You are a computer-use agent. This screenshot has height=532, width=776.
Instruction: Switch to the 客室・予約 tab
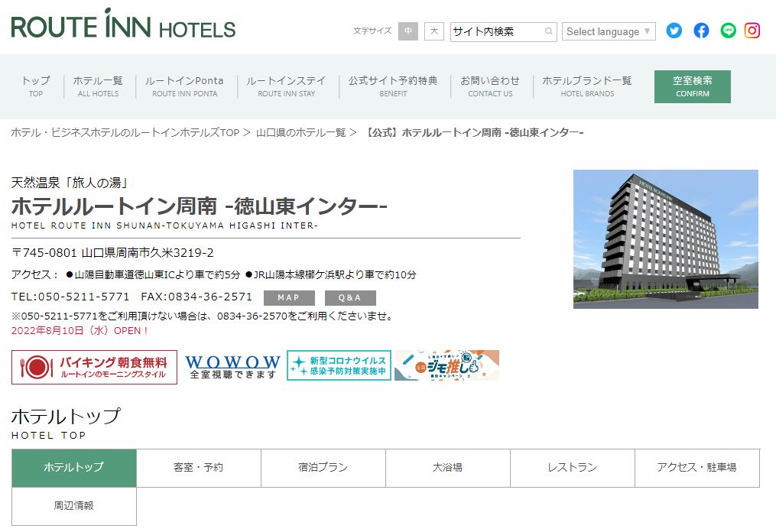click(199, 468)
